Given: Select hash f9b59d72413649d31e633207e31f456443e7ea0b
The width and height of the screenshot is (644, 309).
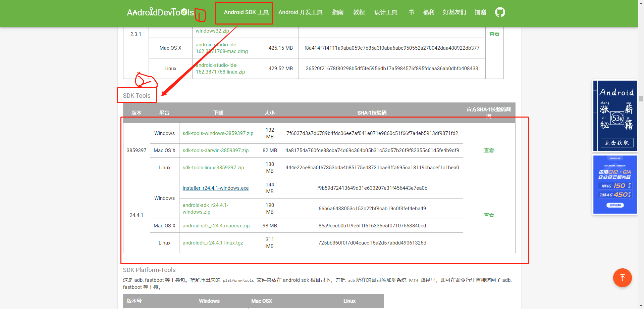Looking at the screenshot, I should click(372, 188).
